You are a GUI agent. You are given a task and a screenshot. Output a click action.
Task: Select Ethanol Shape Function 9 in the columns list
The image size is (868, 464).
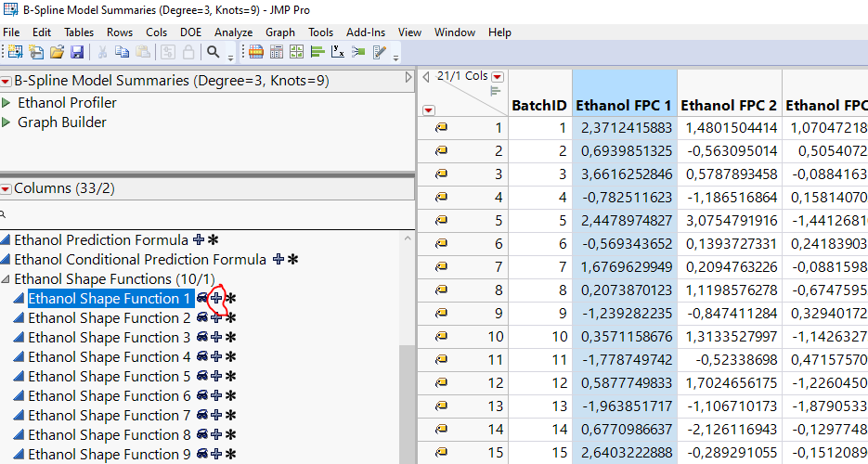[109, 455]
